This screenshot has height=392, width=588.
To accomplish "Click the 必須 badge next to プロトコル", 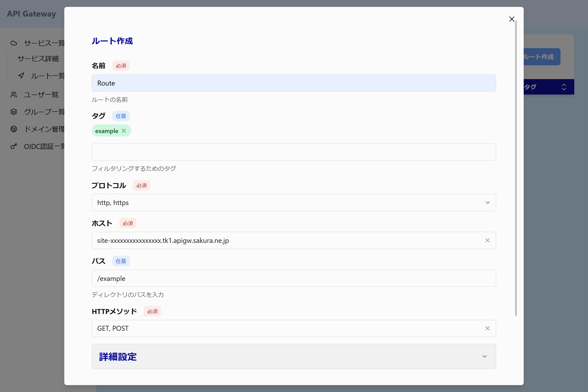I will pyautogui.click(x=142, y=185).
